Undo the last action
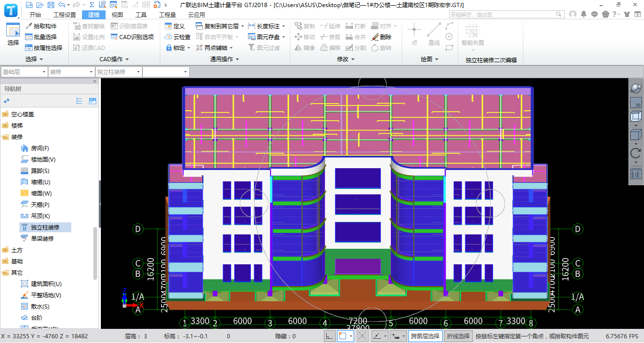The image size is (644, 343). point(62,5)
